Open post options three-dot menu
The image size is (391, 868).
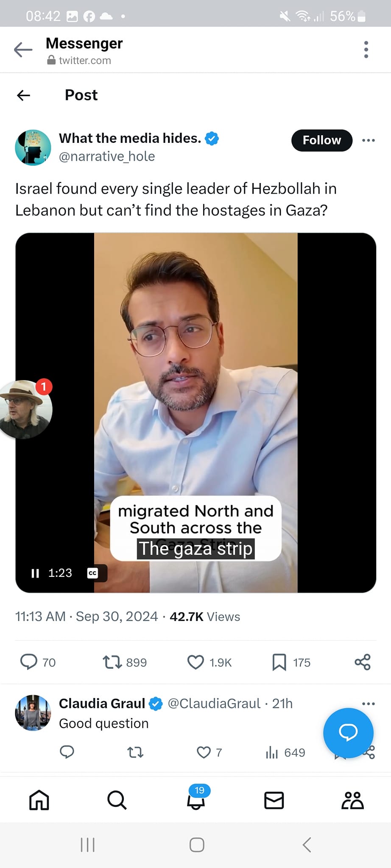coord(368,140)
